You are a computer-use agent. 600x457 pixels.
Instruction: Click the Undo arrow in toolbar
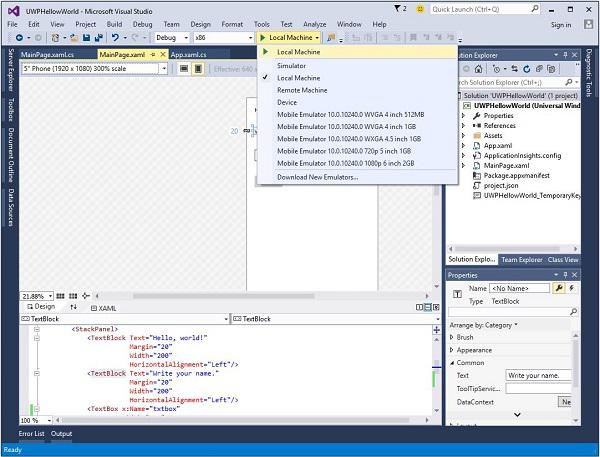[x=117, y=38]
